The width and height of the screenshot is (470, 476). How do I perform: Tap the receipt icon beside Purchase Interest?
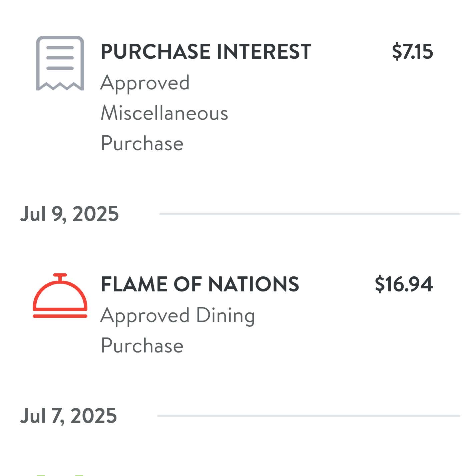click(x=60, y=63)
